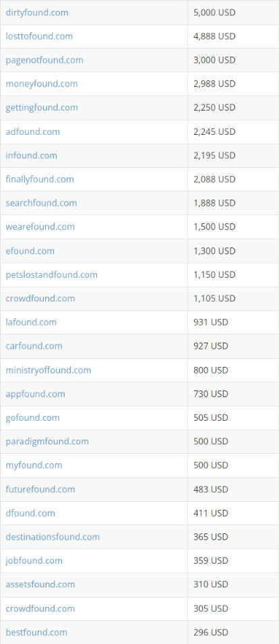The image size is (279, 644).
Task: Open the dirtyfound.com link
Action: (37, 12)
